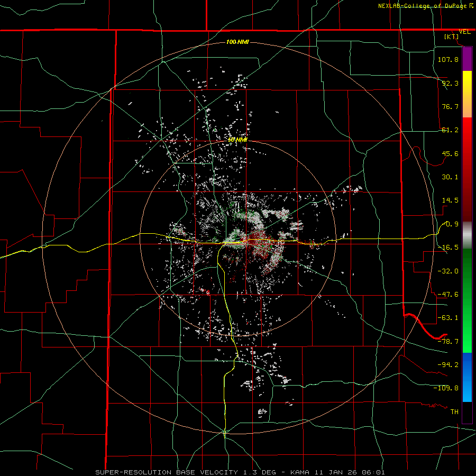The image size is (476, 476).
Task: Select the -78.7 velocity scale value
Action: coord(448,342)
